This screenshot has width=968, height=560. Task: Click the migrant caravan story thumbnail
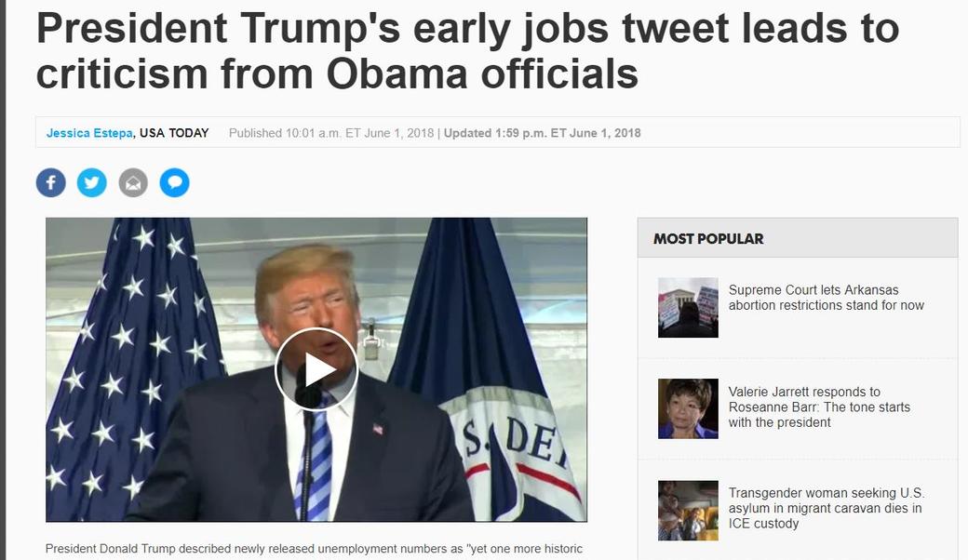pos(688,510)
